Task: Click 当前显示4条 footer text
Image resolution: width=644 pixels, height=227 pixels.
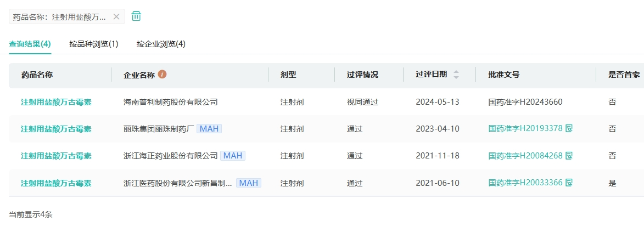Action: (x=31, y=214)
